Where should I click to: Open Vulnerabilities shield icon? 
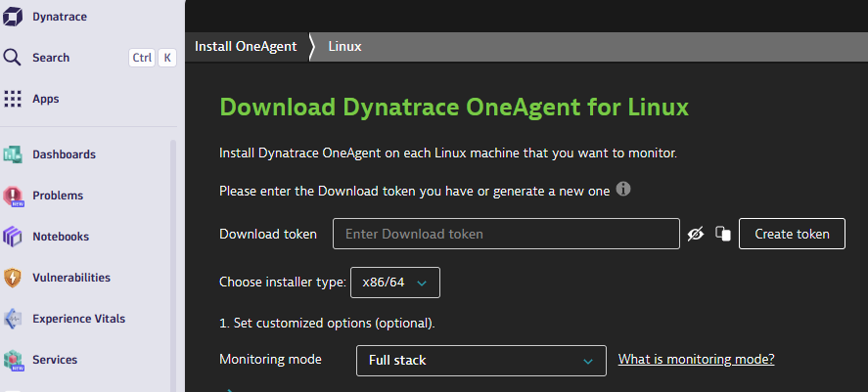pos(13,278)
